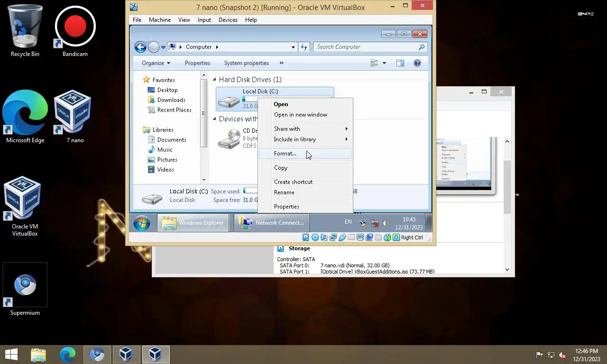Open the address bar history dropdown
The height and width of the screenshot is (364, 607).
[x=293, y=47]
